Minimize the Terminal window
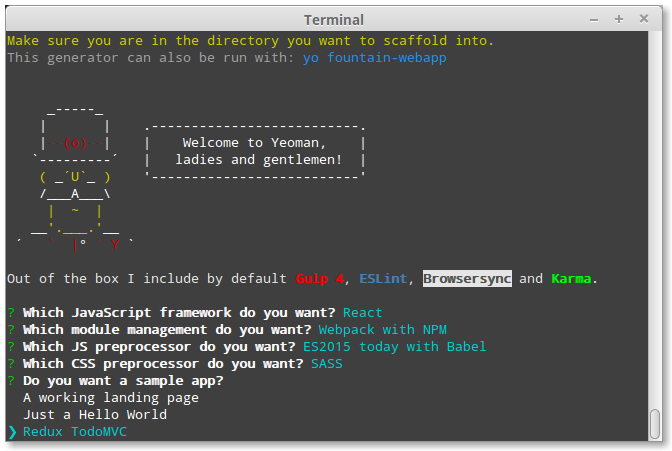This screenshot has width=672, height=451. 597,19
